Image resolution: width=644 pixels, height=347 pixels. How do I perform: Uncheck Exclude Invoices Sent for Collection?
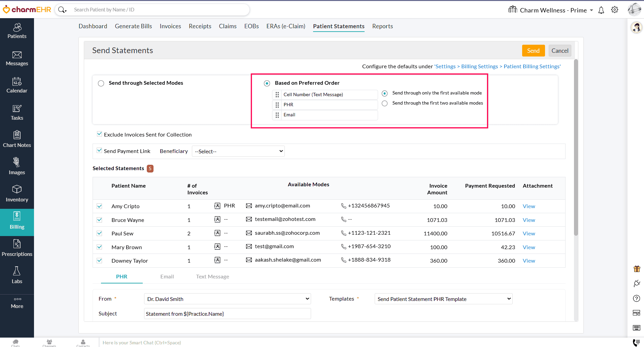point(99,134)
